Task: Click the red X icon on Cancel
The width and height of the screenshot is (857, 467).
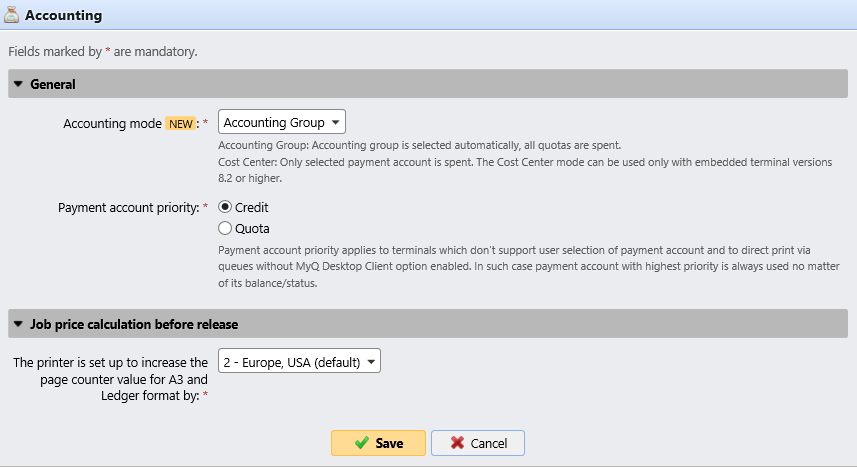Action: pos(457,443)
